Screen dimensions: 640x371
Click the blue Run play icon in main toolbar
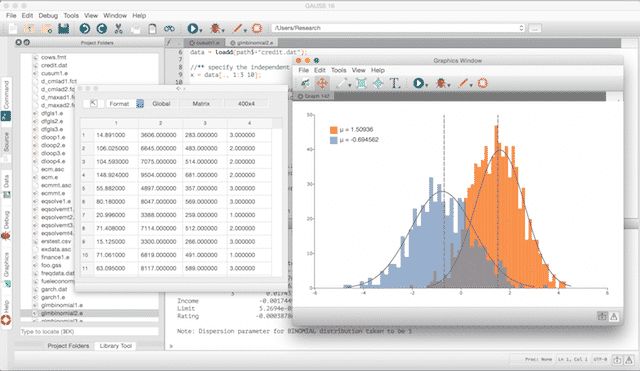coord(192,28)
